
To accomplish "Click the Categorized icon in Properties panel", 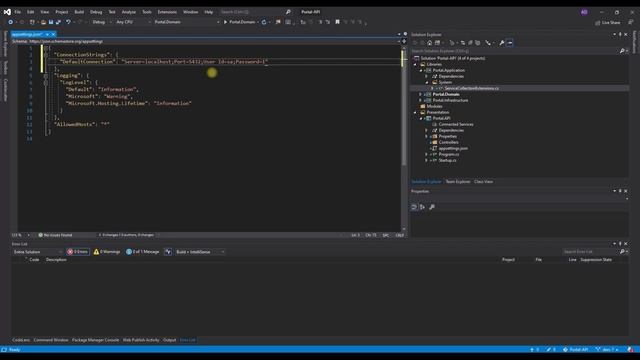I will (x=414, y=207).
